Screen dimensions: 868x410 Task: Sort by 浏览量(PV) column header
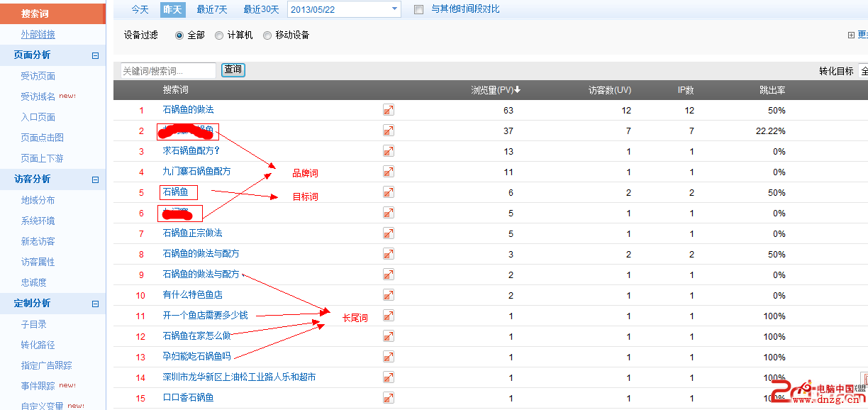(x=495, y=90)
